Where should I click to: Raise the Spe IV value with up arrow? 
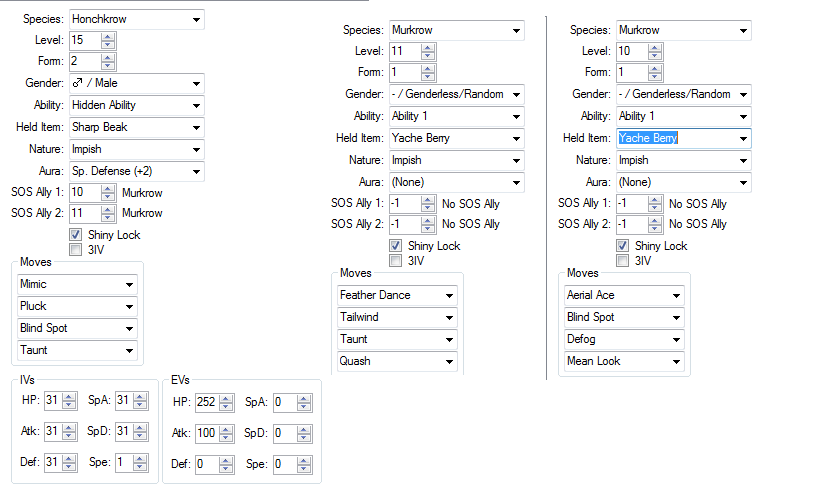(152, 460)
